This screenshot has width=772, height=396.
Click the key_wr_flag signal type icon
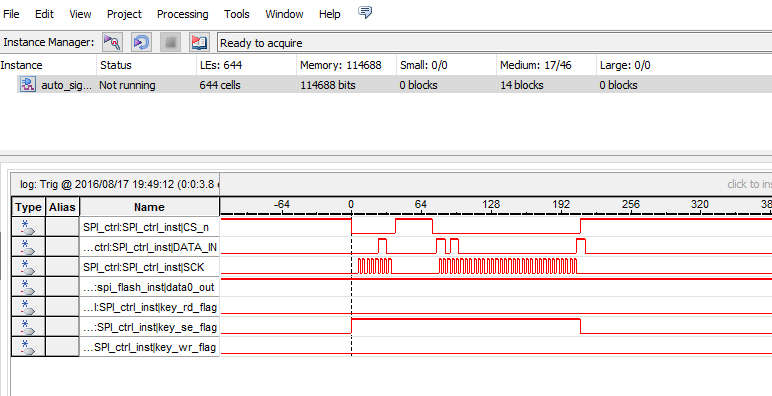coord(28,347)
